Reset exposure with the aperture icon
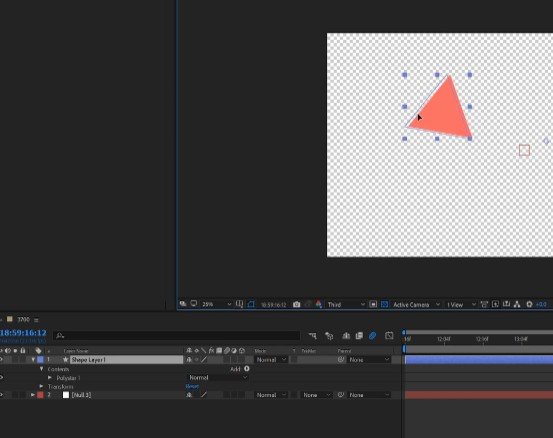 point(529,304)
